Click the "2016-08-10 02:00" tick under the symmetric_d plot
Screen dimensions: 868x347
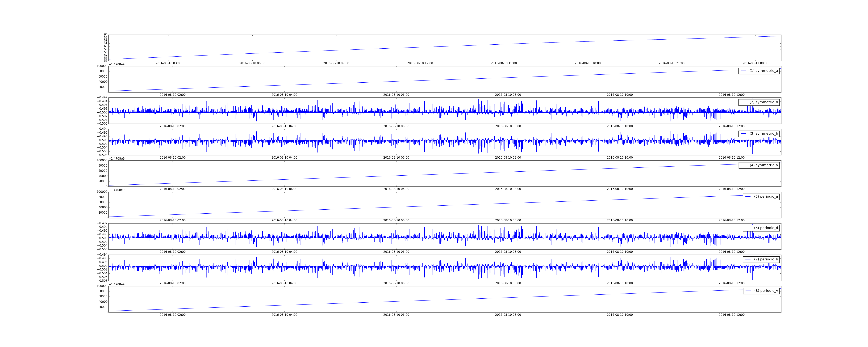[x=173, y=126]
